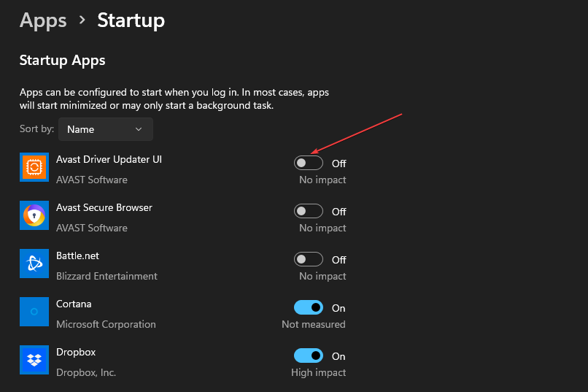Image resolution: width=588 pixels, height=392 pixels.
Task: Click the Avast Secure Browser icon
Action: (x=34, y=216)
